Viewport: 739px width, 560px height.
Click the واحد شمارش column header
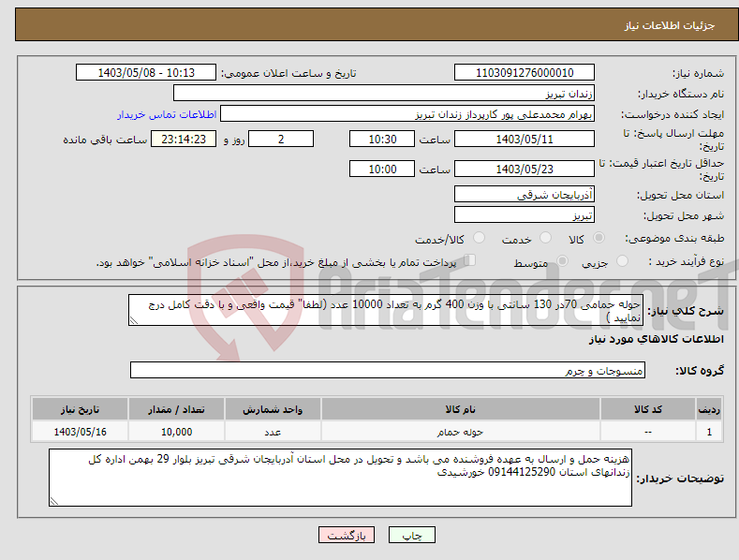pos(273,409)
